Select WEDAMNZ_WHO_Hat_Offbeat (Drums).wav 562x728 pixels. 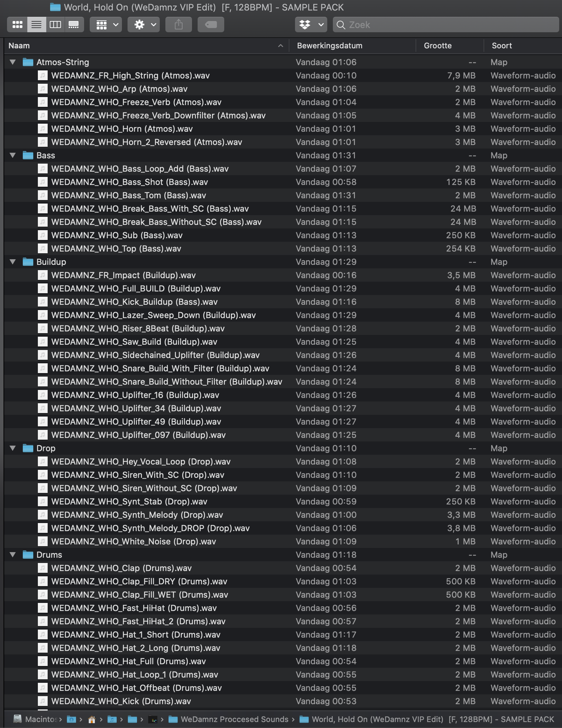pos(137,688)
